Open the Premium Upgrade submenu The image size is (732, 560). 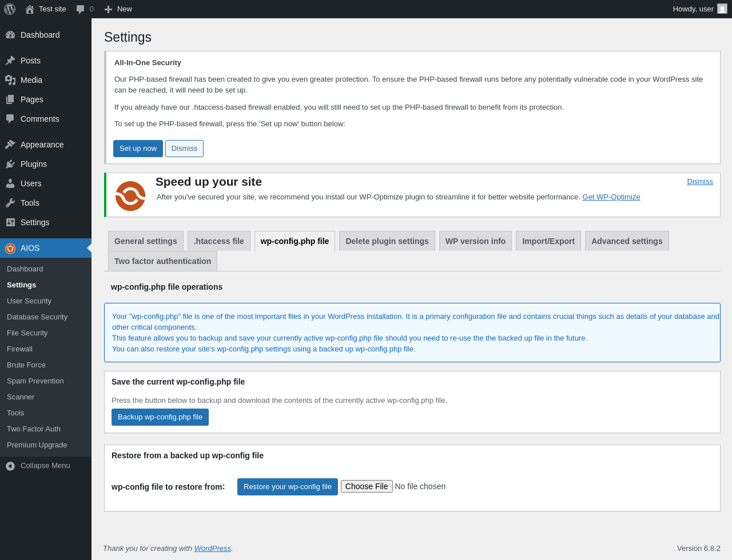(x=46, y=445)
